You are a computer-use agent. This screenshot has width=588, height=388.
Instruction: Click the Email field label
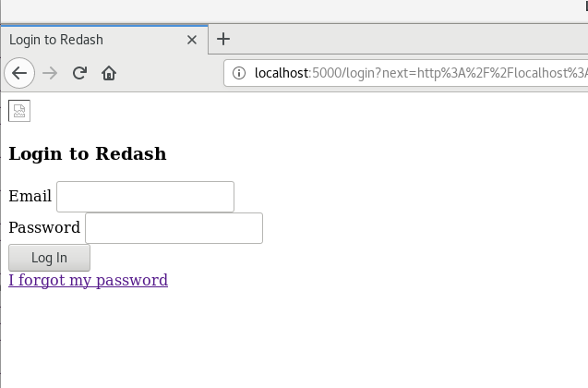click(x=30, y=196)
